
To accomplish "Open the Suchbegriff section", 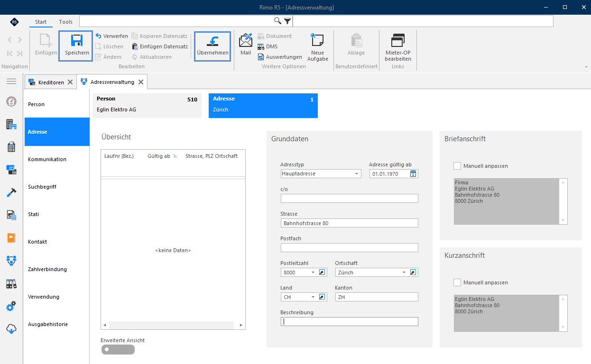I will pos(56,187).
